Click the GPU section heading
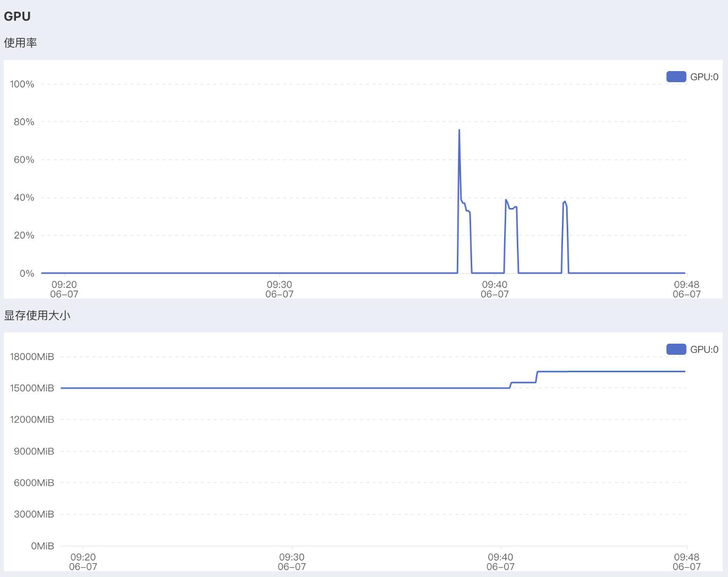728x577 pixels. coord(17,16)
